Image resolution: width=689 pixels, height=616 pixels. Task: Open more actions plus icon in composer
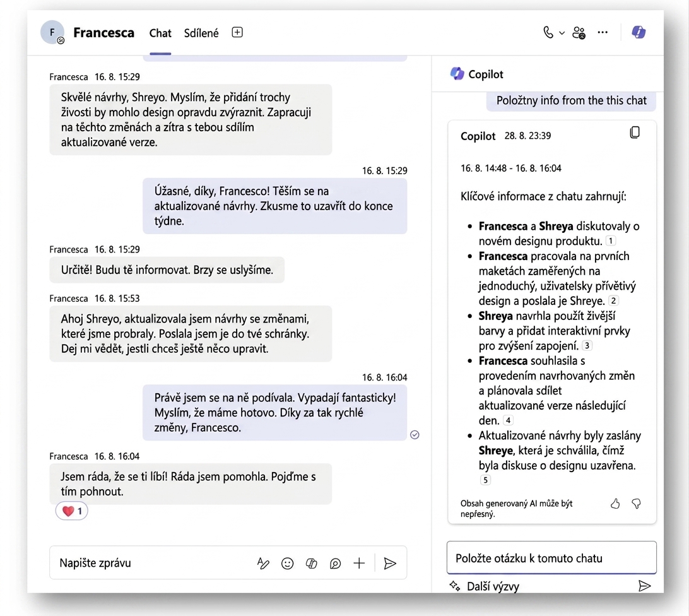point(359,563)
